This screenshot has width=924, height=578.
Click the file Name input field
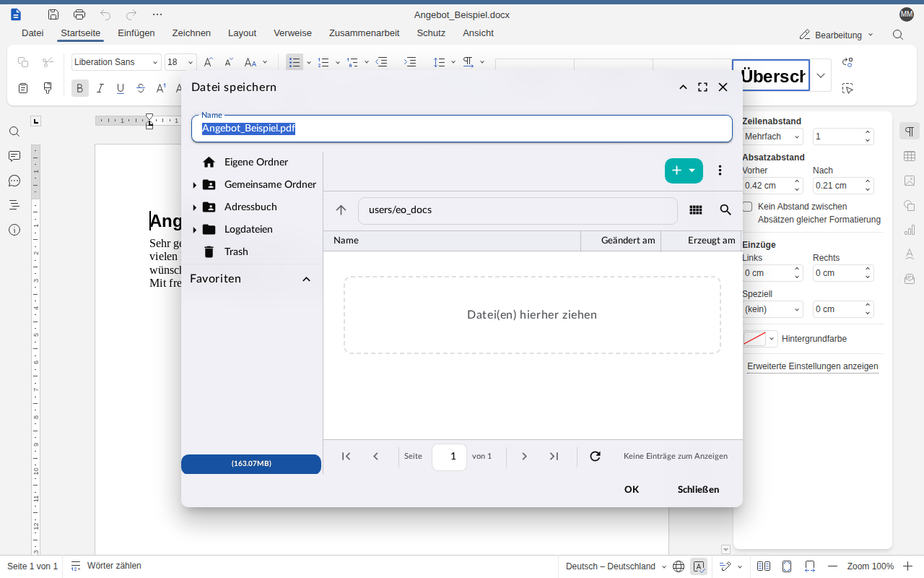(x=462, y=129)
